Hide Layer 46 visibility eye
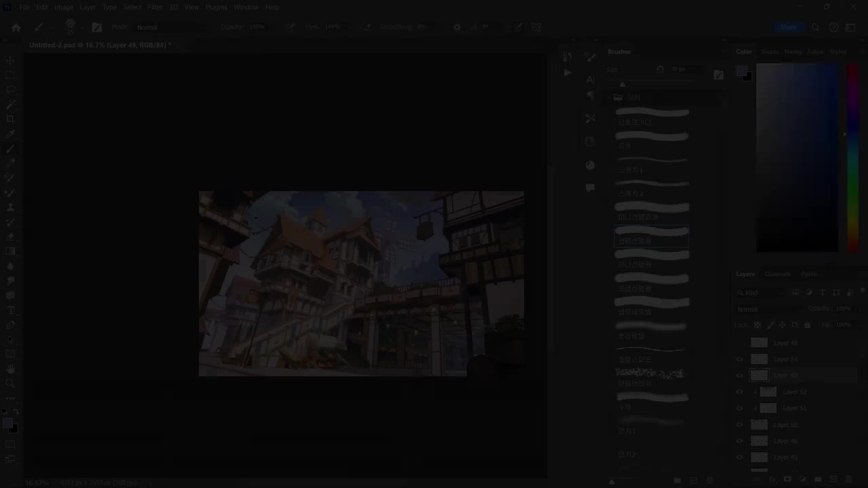The height and width of the screenshot is (488, 868). (740, 441)
